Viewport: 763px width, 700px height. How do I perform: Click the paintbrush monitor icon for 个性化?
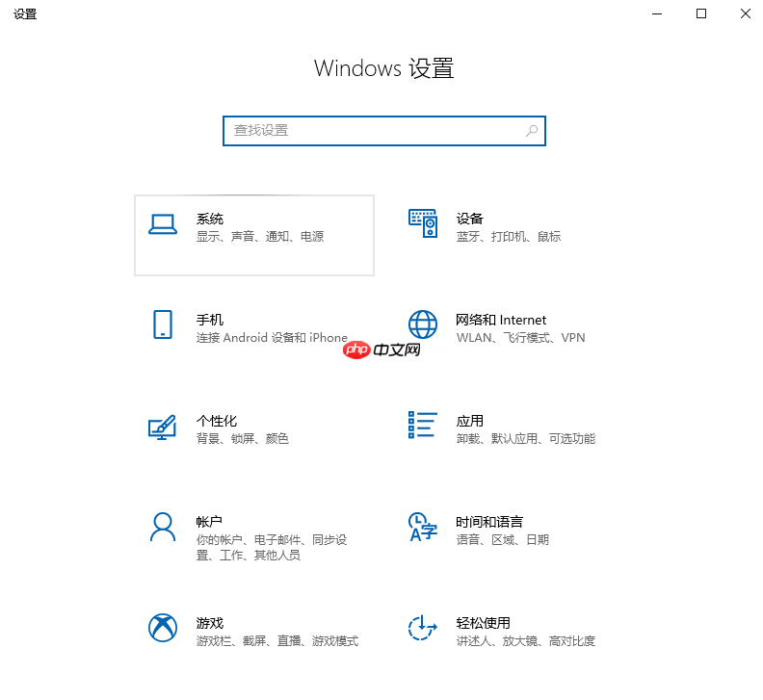click(x=162, y=428)
